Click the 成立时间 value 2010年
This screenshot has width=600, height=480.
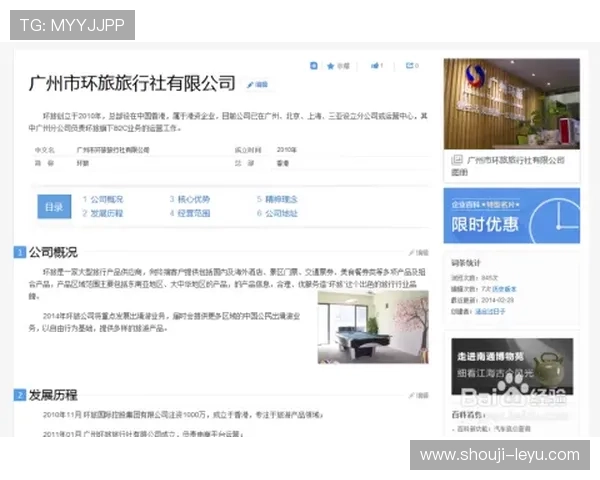pos(287,150)
